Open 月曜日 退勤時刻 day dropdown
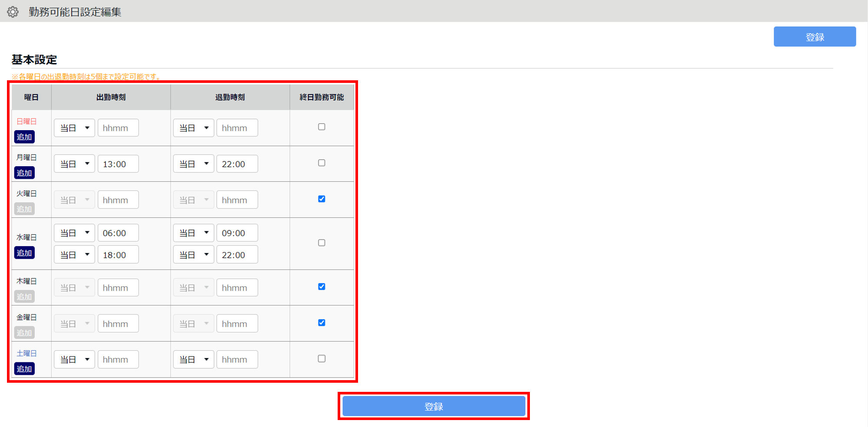 click(x=194, y=164)
